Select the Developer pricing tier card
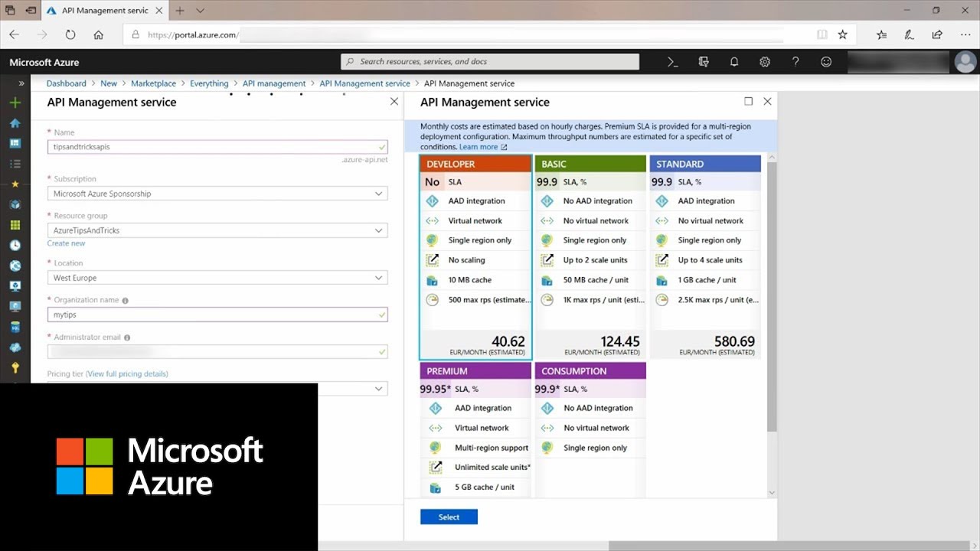This screenshot has height=551, width=980. (475, 257)
